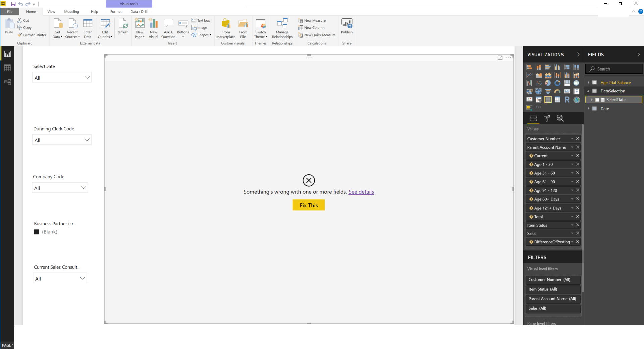
Task: Open the visual's More options ellipsis
Action: click(508, 58)
